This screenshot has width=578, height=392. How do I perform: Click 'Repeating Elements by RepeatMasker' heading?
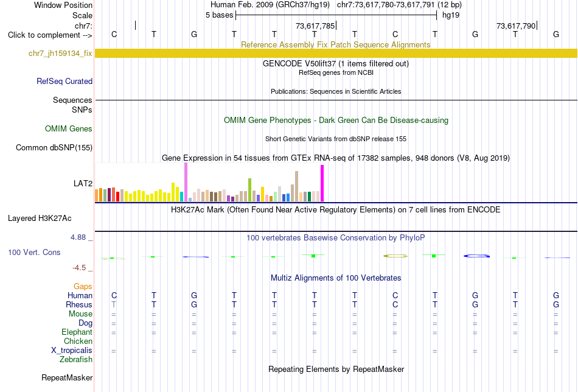(336, 369)
